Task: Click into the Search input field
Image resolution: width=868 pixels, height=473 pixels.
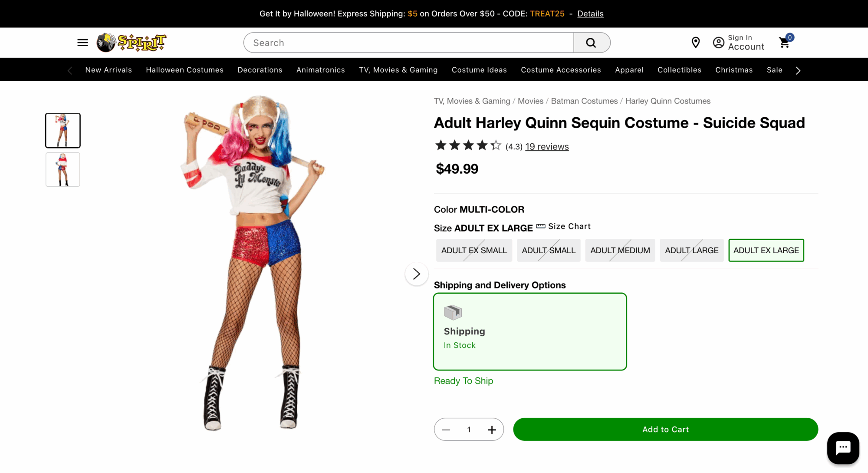Action: [408, 43]
